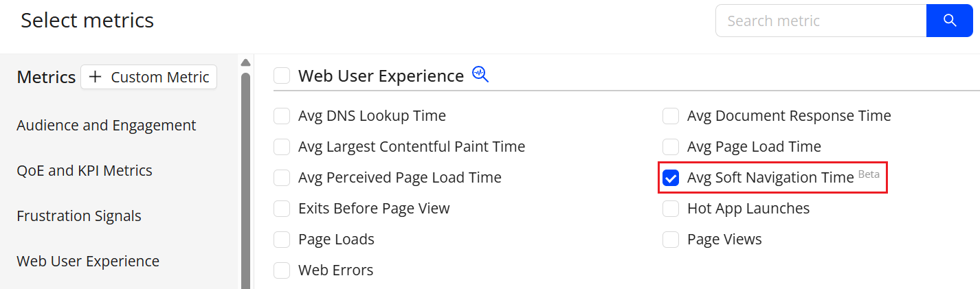980x289 pixels.
Task: Click the plus icon for Custom Metric
Action: coord(95,77)
